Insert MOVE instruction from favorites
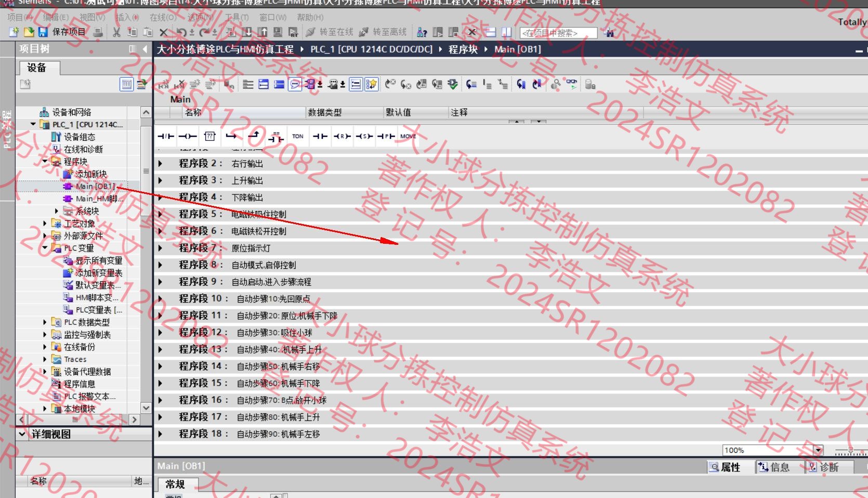Screen dimensions: 868x498 tap(408, 136)
